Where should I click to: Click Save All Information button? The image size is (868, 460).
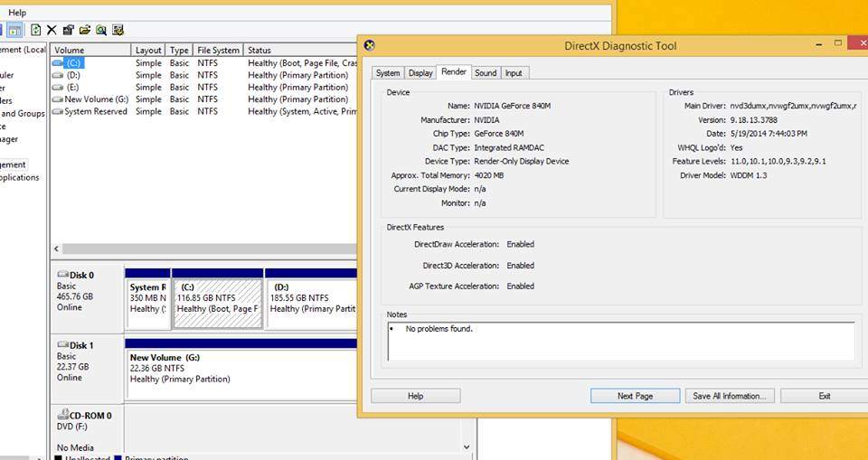[x=730, y=396]
